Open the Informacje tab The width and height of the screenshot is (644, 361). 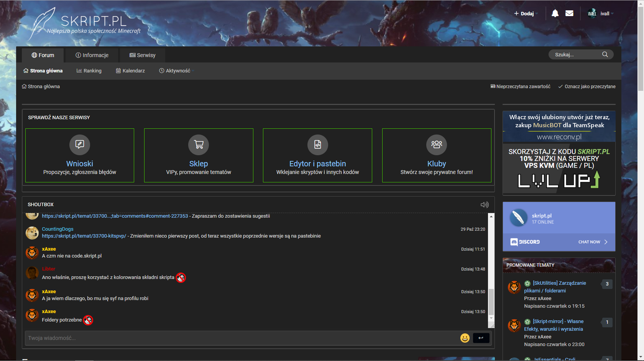(92, 55)
